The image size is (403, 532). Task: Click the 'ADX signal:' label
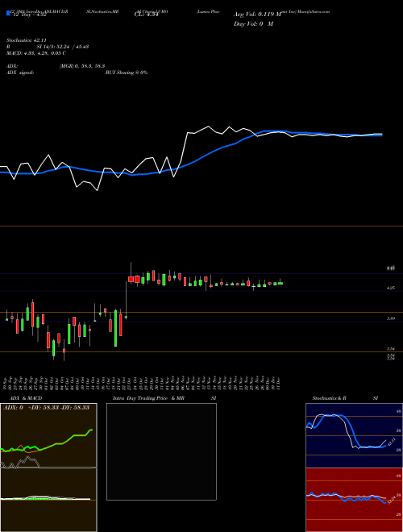[20, 73]
